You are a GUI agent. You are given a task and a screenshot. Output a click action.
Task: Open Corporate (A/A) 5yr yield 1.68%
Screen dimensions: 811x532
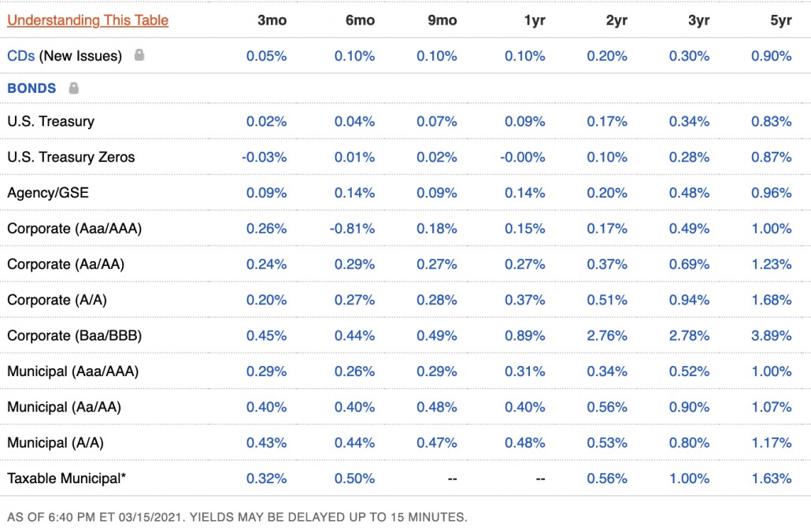pyautogui.click(x=771, y=300)
